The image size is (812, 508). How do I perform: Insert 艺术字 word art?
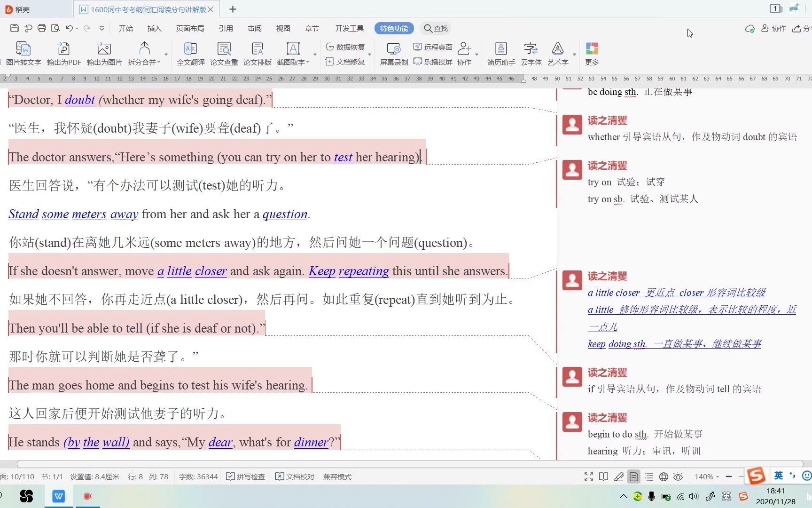pyautogui.click(x=558, y=53)
